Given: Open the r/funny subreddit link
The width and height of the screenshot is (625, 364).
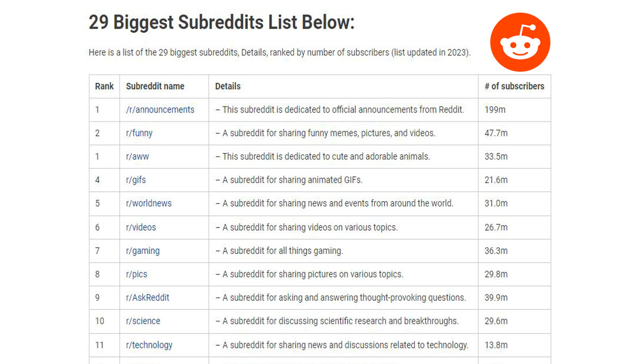Looking at the screenshot, I should (139, 133).
